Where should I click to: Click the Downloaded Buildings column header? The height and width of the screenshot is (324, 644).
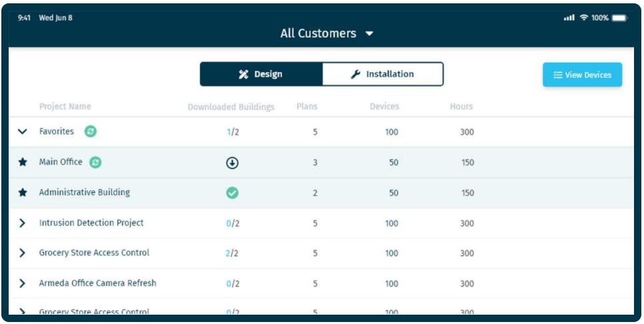tap(231, 107)
